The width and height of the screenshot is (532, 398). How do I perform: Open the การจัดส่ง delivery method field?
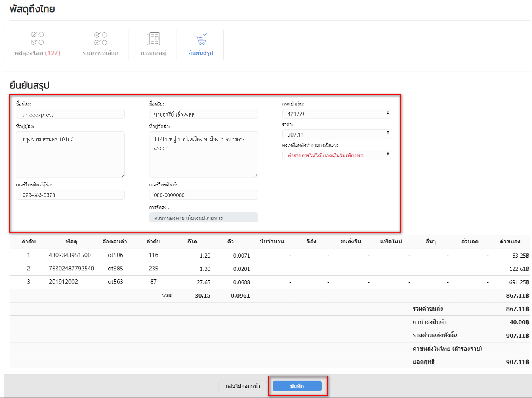click(203, 217)
